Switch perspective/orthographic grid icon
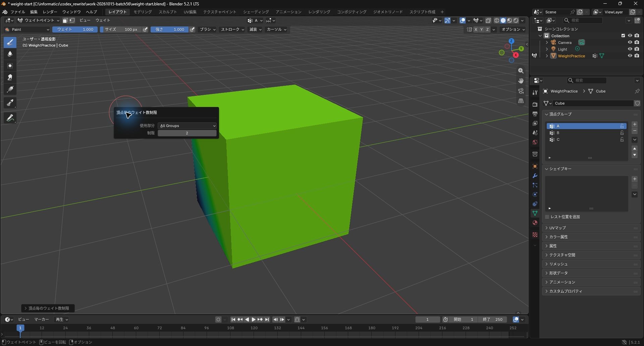Image resolution: width=644 pixels, height=346 pixels. pos(521,101)
